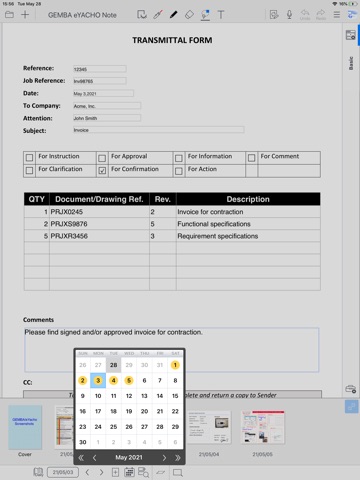Viewport: 360px width, 480px height.
Task: Click the Subject field Invoice
Action: 159,130
